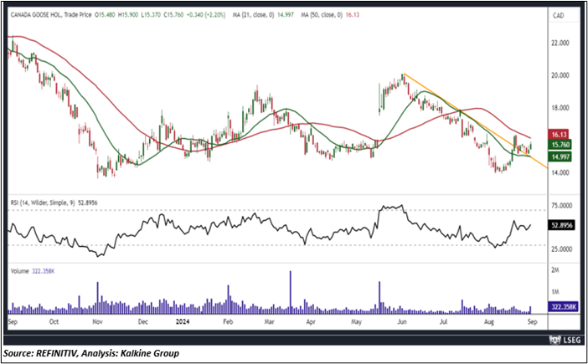Click the LSEG logo below the chart

tap(565, 341)
